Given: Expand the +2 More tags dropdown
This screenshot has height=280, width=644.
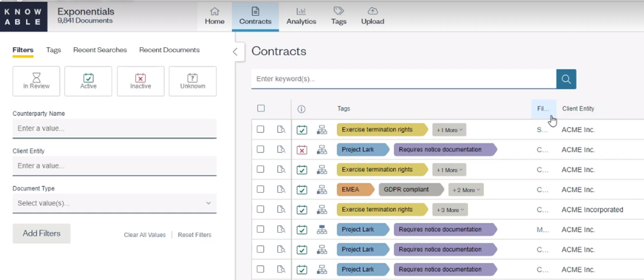Looking at the screenshot, I should pos(466,190).
